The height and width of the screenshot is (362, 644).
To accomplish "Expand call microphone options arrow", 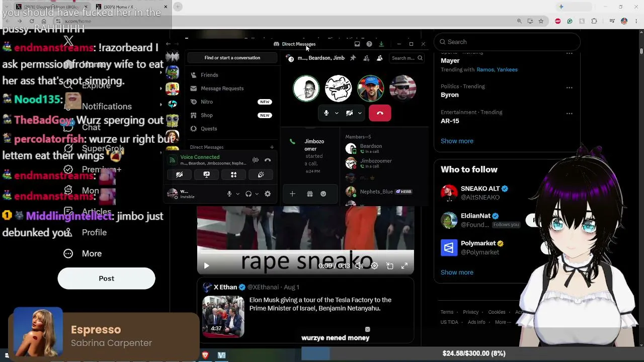I will pos(337,113).
